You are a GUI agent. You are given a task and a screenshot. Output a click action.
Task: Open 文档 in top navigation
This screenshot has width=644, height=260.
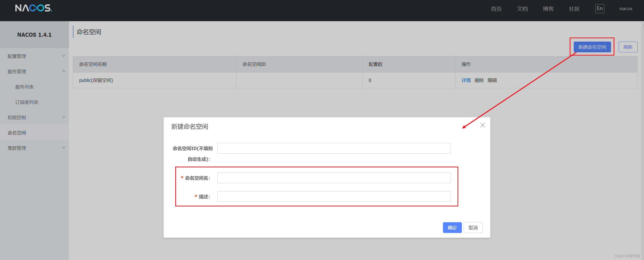click(522, 9)
